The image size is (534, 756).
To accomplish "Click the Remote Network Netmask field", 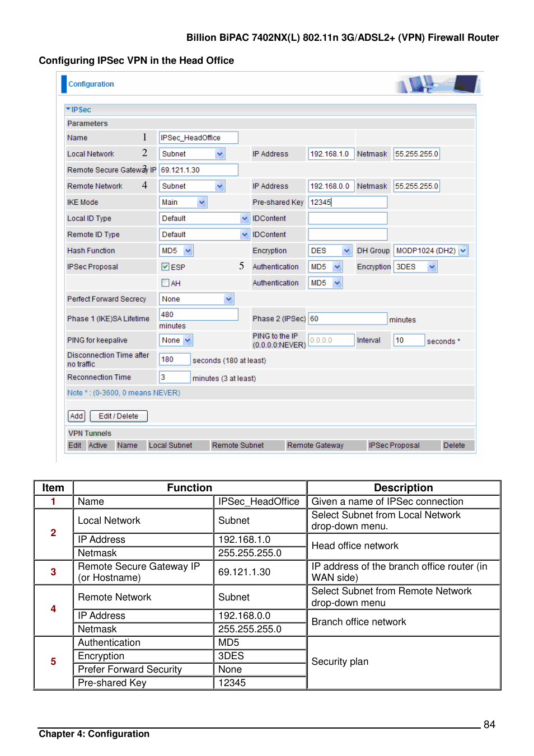I will click(x=416, y=186).
